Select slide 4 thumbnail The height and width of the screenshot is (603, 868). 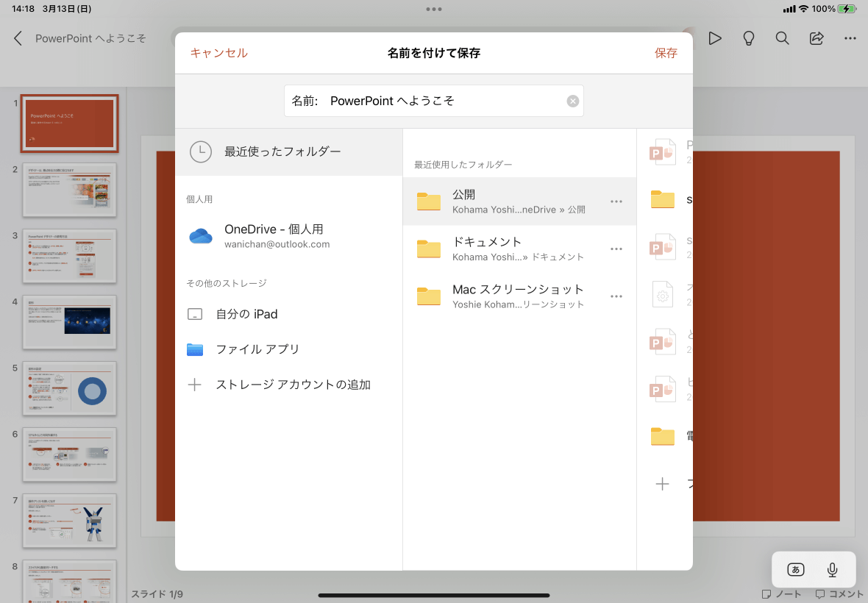(70, 322)
